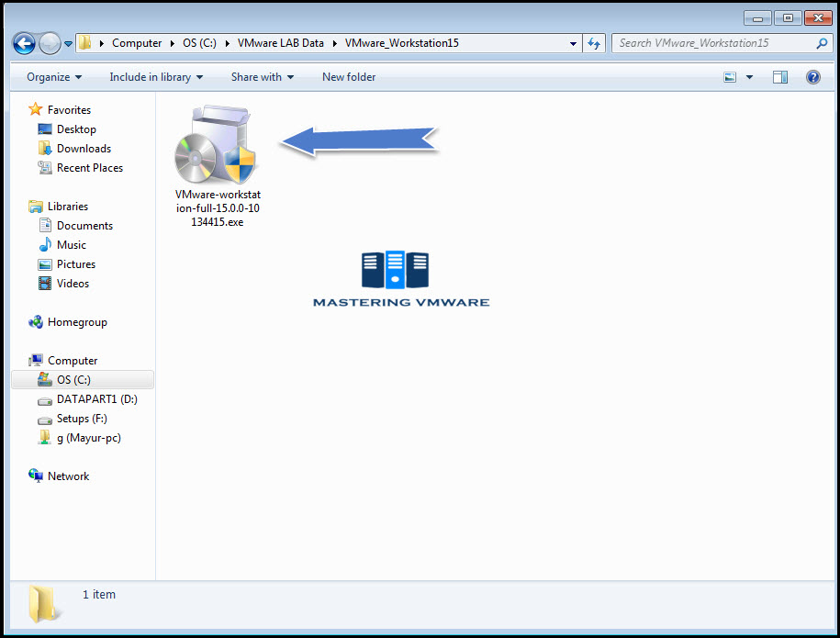Select VMware LAB Data breadcrumb segment
Screen dimensions: 840x638
[x=281, y=43]
